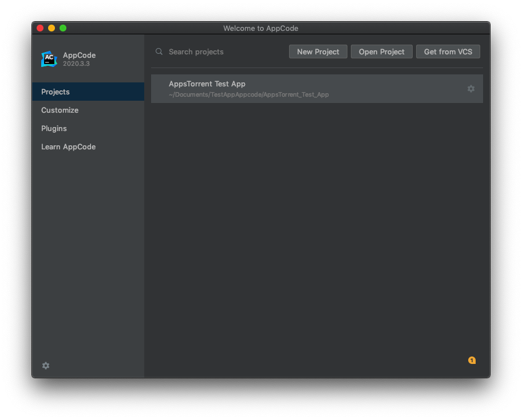
Task: Switch to the Customize tab
Action: (x=88, y=110)
